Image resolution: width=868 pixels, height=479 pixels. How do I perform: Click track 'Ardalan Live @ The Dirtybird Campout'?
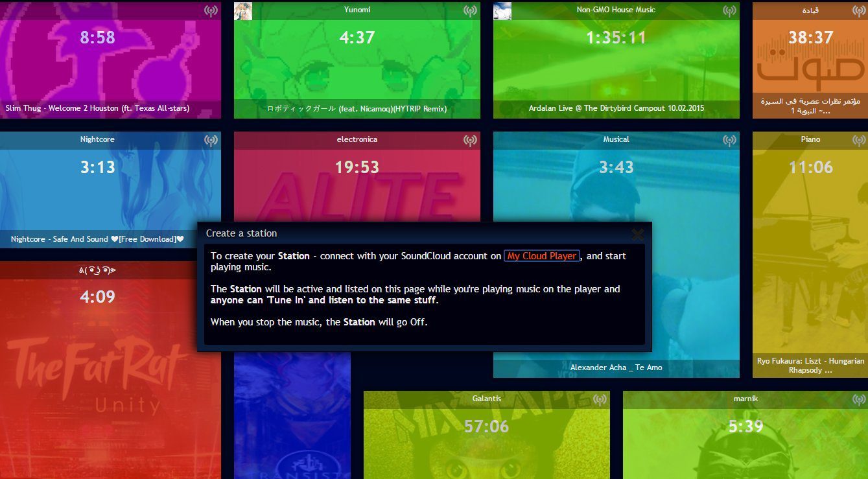(x=616, y=108)
